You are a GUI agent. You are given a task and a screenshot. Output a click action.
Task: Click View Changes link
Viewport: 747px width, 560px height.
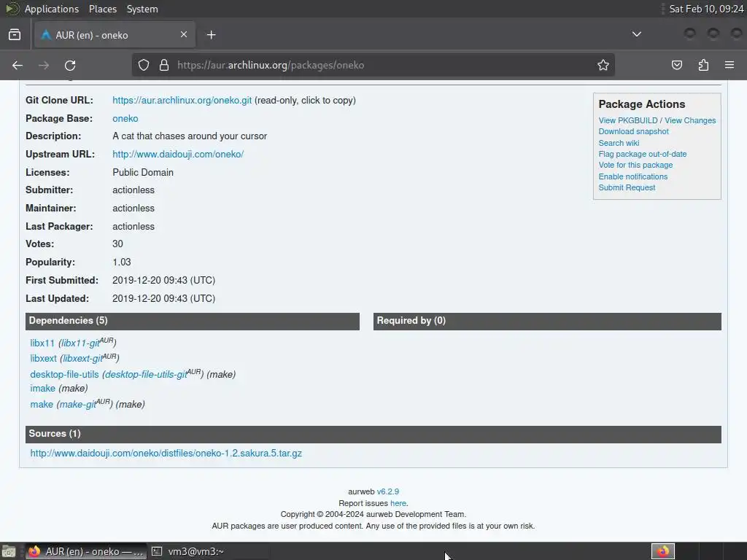(690, 120)
